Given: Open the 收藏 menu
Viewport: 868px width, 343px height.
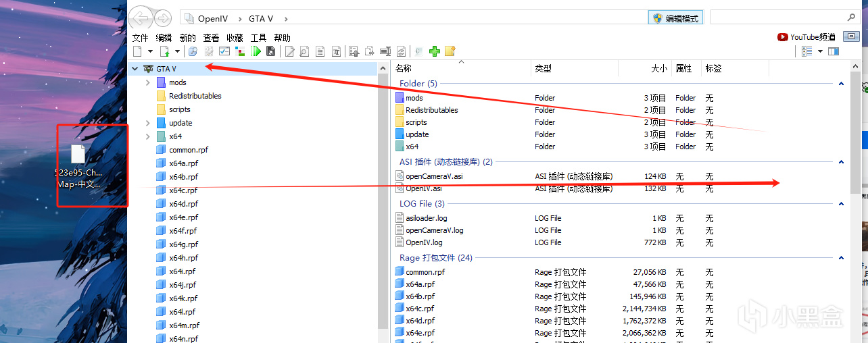Looking at the screenshot, I should coord(235,38).
